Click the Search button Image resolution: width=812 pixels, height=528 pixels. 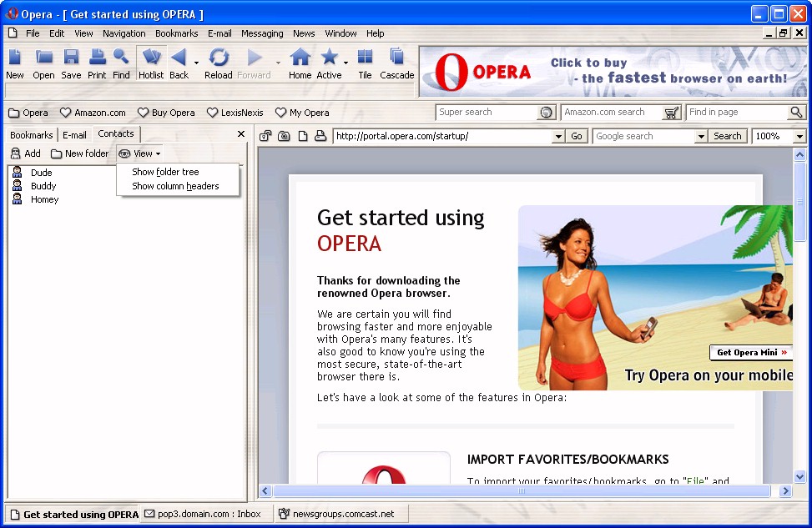point(728,136)
